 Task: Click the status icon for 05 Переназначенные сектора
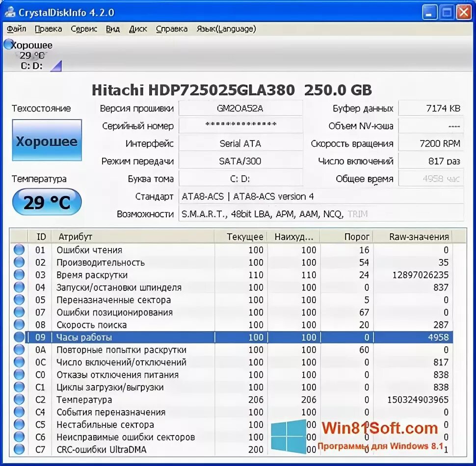[x=19, y=300]
